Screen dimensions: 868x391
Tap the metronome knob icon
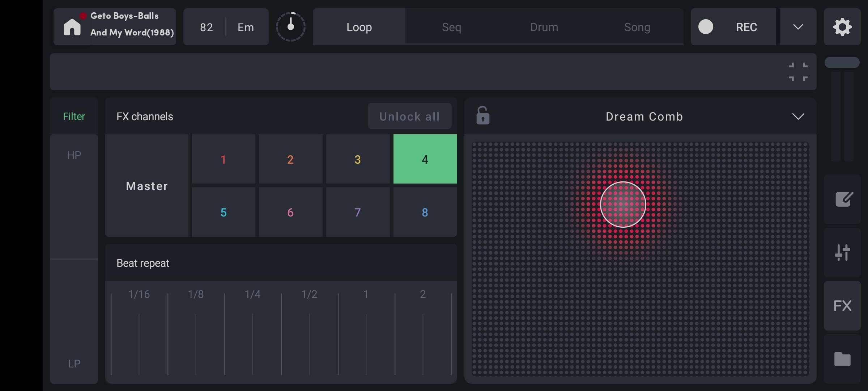291,27
